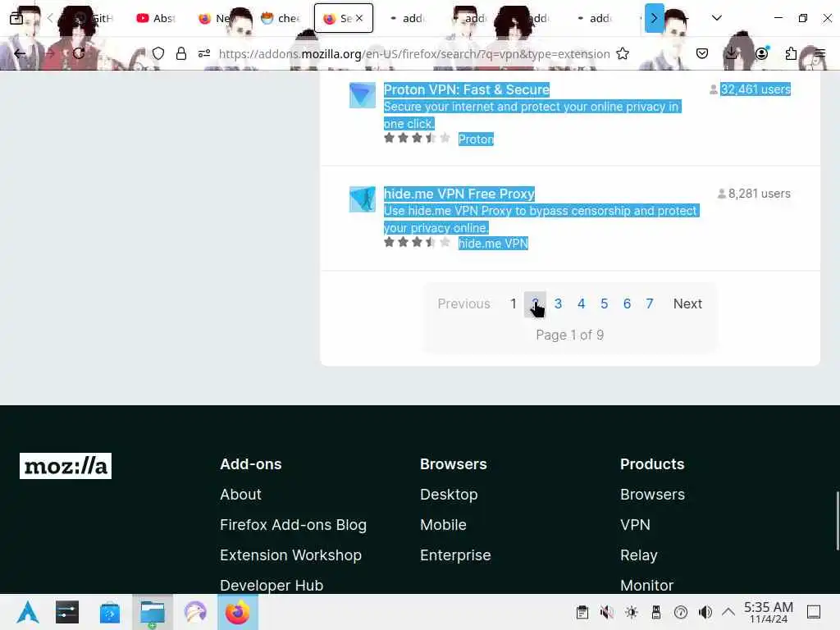Viewport: 840px width, 630px height.
Task: Click 'Mobile' under Browsers in footer
Action: tap(443, 524)
